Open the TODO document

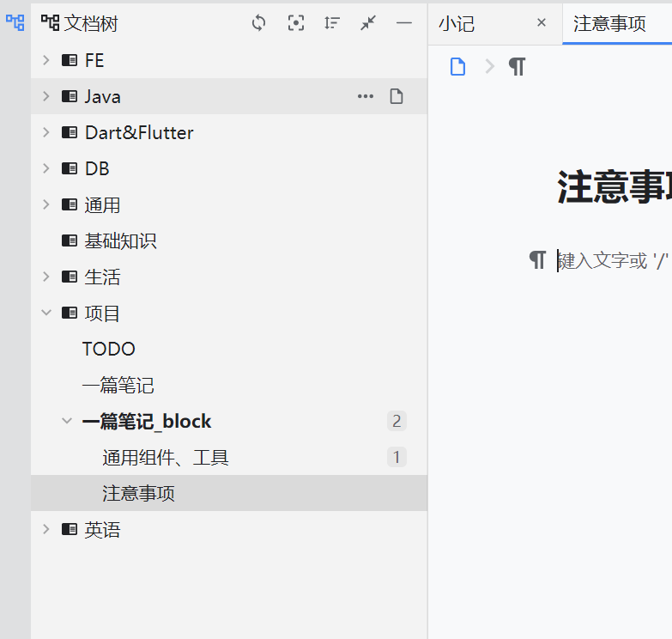point(108,349)
